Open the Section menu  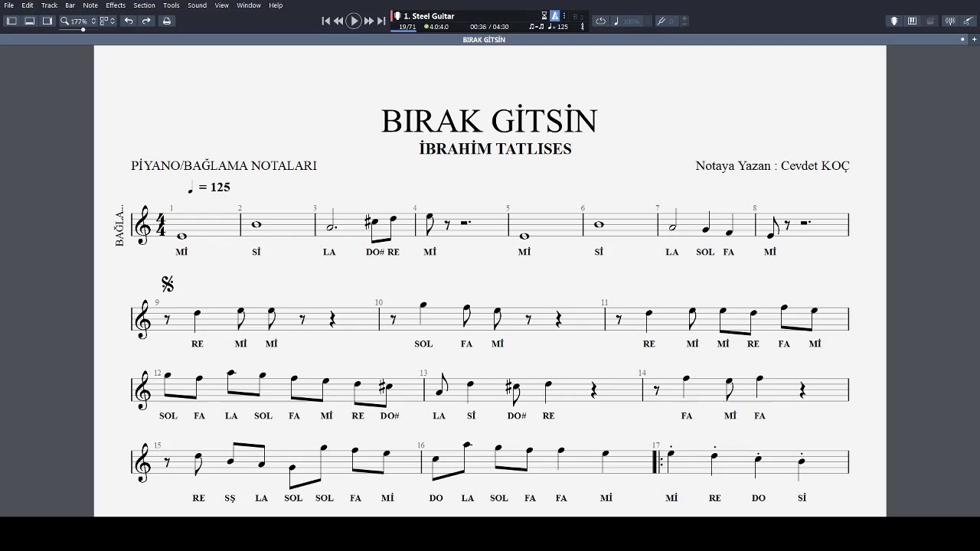point(144,5)
